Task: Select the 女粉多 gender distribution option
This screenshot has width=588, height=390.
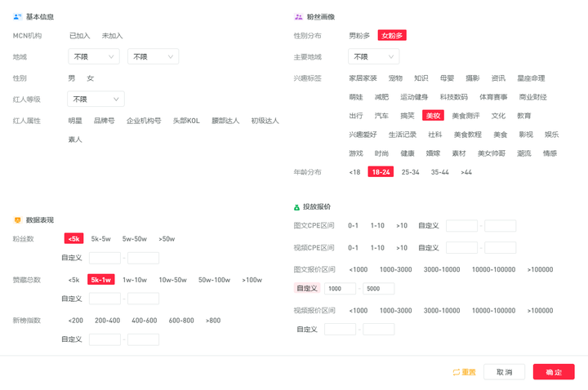Action: tap(392, 36)
